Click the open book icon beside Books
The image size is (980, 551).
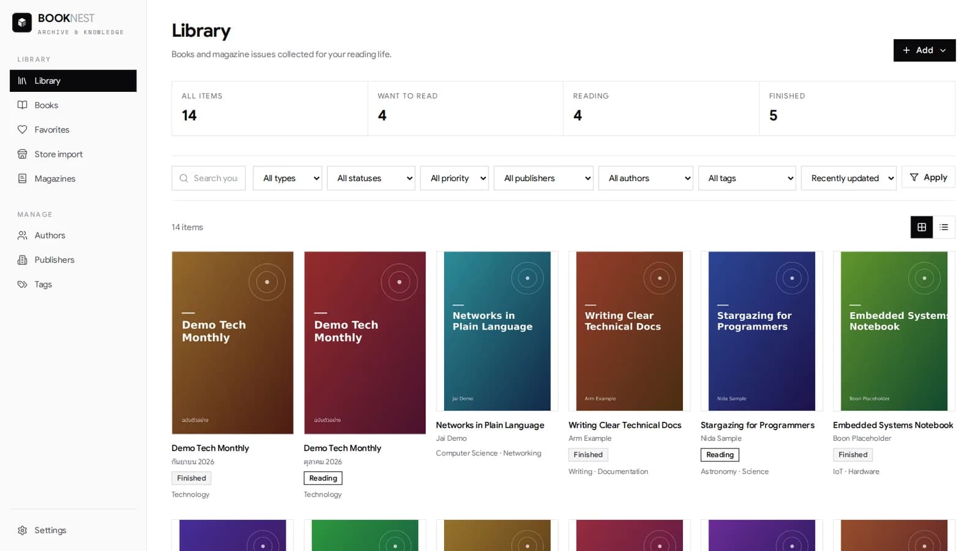click(22, 105)
